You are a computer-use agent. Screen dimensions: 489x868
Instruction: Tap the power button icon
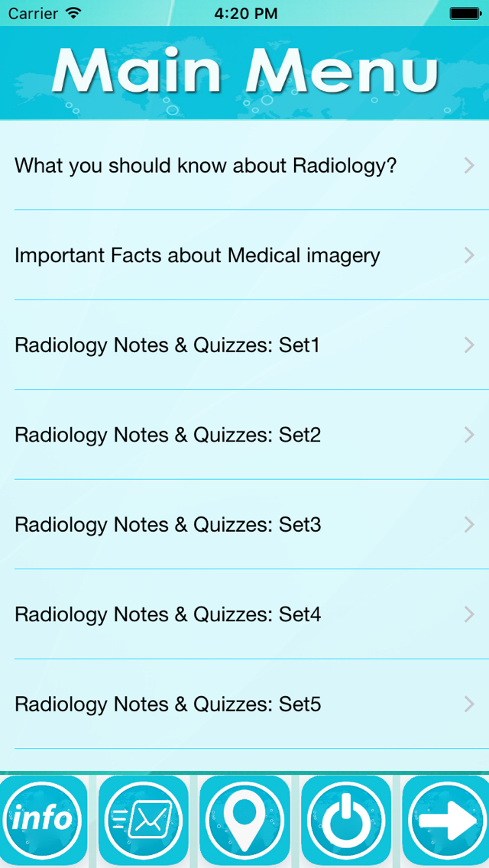pyautogui.click(x=345, y=820)
